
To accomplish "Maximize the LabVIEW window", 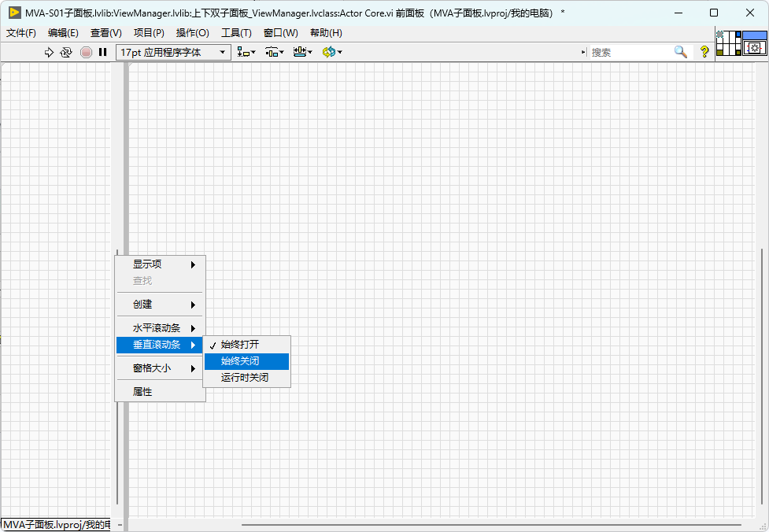I will click(x=714, y=13).
